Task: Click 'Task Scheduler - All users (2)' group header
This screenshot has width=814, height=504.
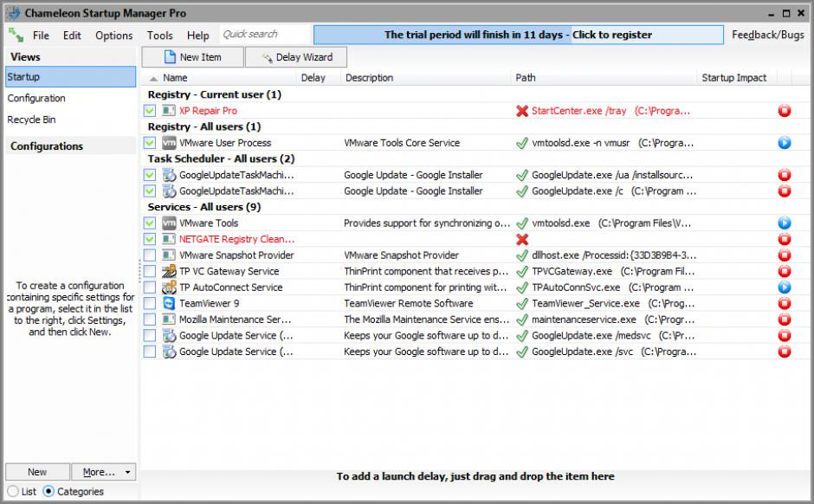Action: coord(221,158)
